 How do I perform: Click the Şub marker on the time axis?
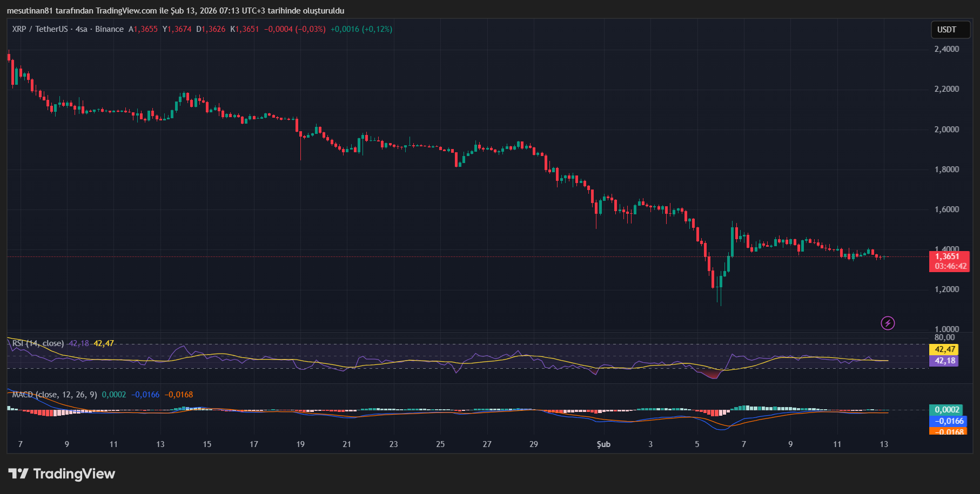(x=603, y=444)
